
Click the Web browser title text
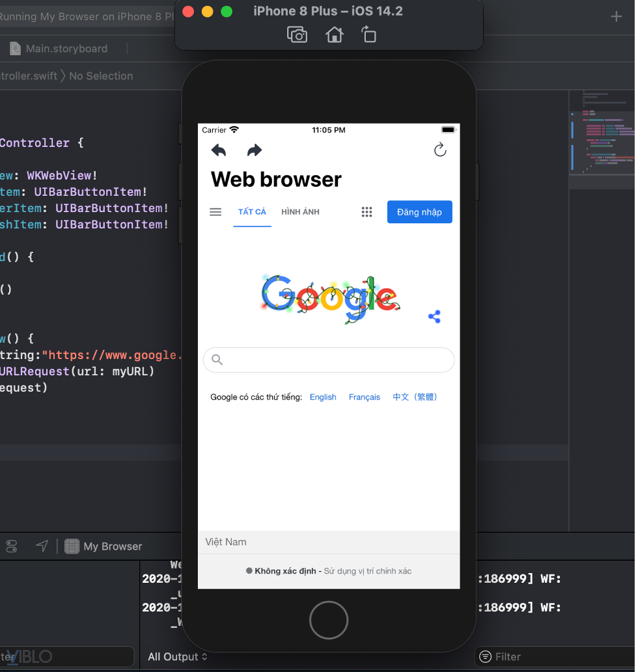[276, 179]
